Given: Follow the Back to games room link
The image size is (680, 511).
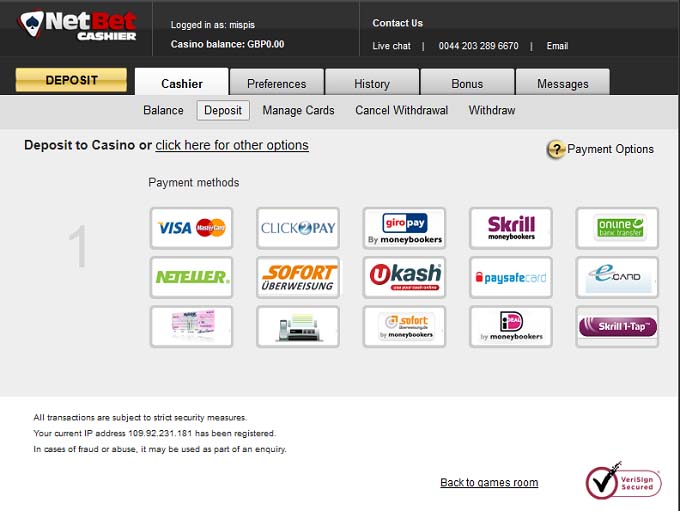Looking at the screenshot, I should pyautogui.click(x=489, y=483).
